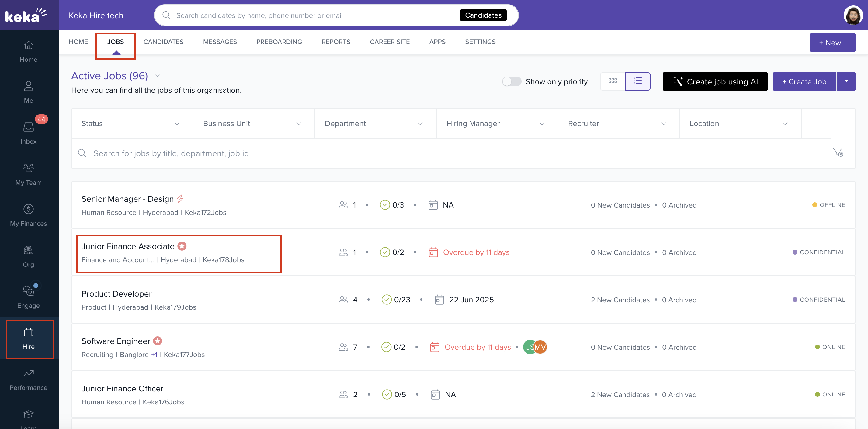Click the Create job using AI button
This screenshot has height=429, width=868.
pyautogui.click(x=715, y=81)
